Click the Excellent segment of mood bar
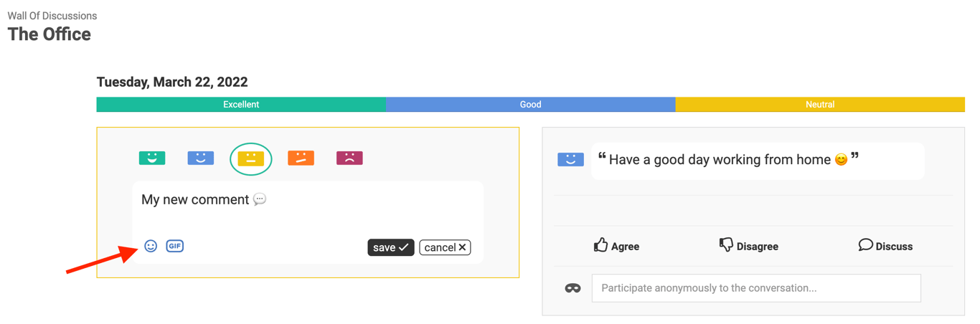This screenshot has height=324, width=980. 241,105
